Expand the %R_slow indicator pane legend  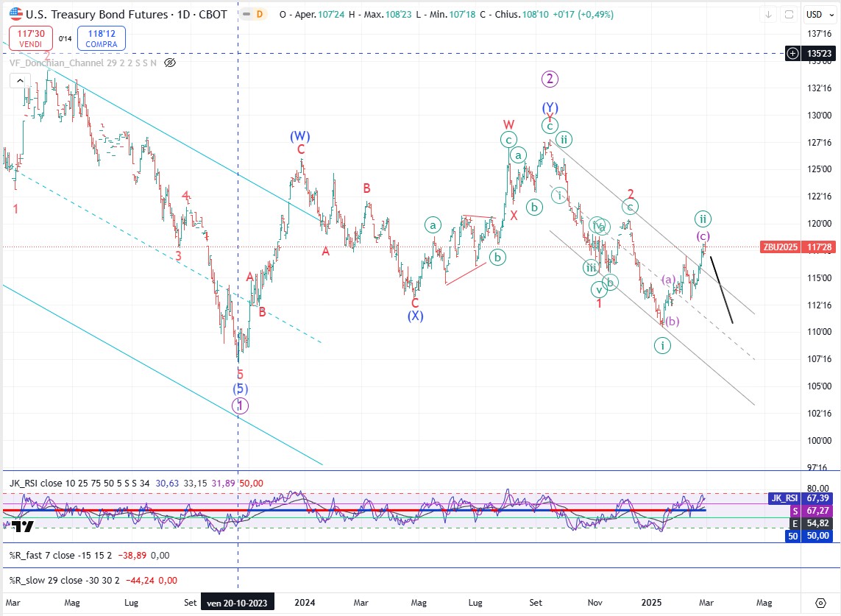[31, 580]
